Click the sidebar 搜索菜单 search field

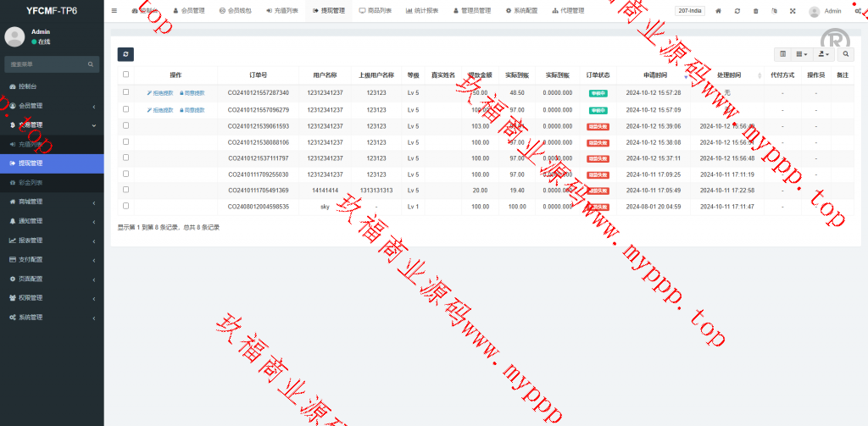47,64
